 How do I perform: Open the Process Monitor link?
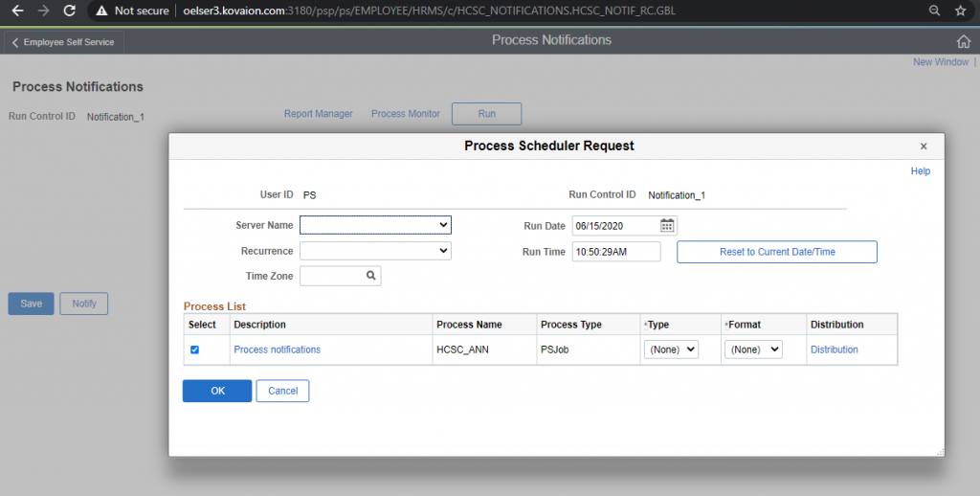coord(406,114)
